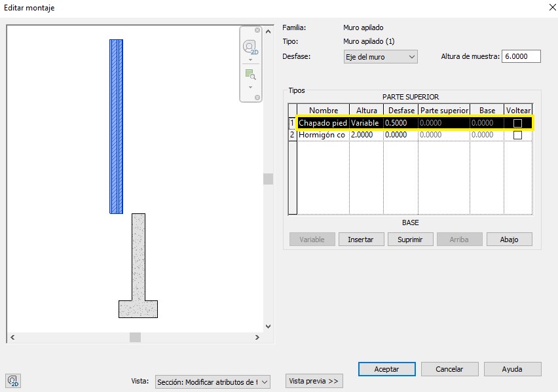Click the horizontal scrollbar right arrow in preview
Screen dimensions: 558x392
tap(257, 338)
